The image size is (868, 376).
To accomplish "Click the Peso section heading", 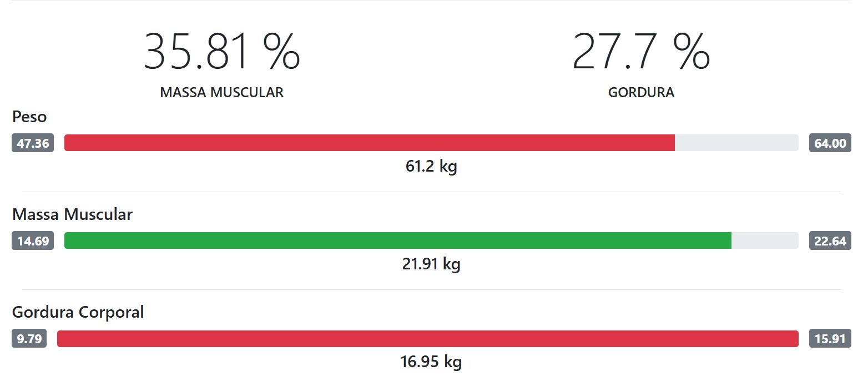I will (29, 117).
